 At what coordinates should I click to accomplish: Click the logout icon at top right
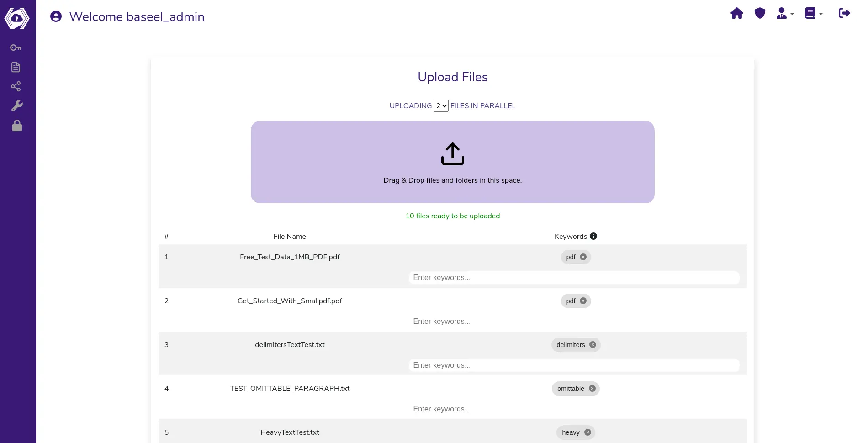click(x=844, y=13)
